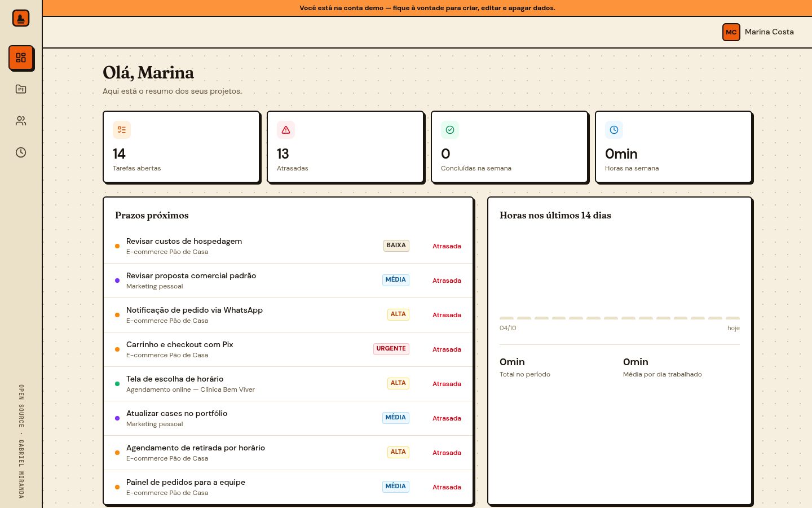The height and width of the screenshot is (508, 812).
Task: Click the completed checkmark circle icon
Action: point(450,130)
